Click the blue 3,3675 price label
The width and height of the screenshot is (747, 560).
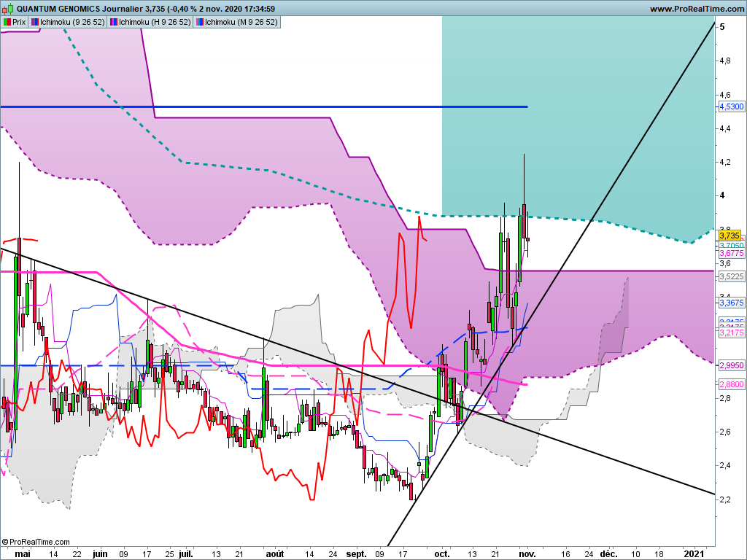(731, 303)
